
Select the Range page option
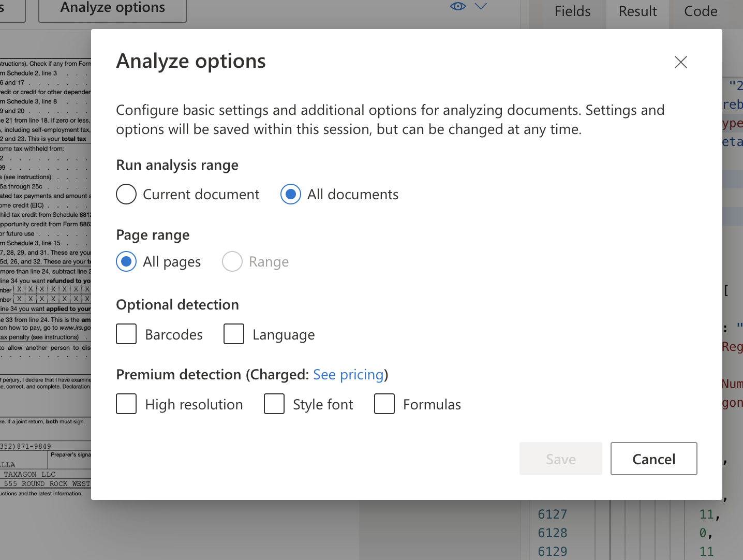click(x=232, y=262)
